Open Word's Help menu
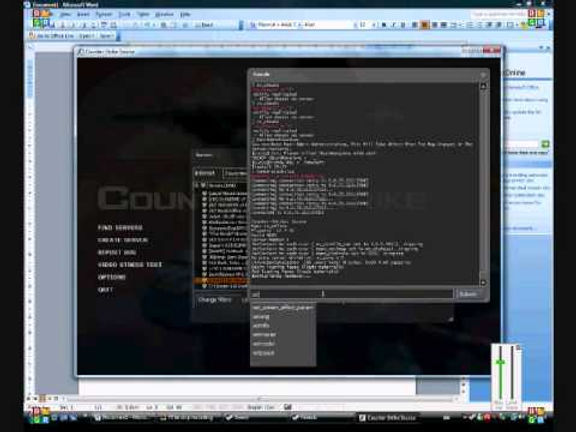This screenshot has width=576, height=432. coord(185,14)
